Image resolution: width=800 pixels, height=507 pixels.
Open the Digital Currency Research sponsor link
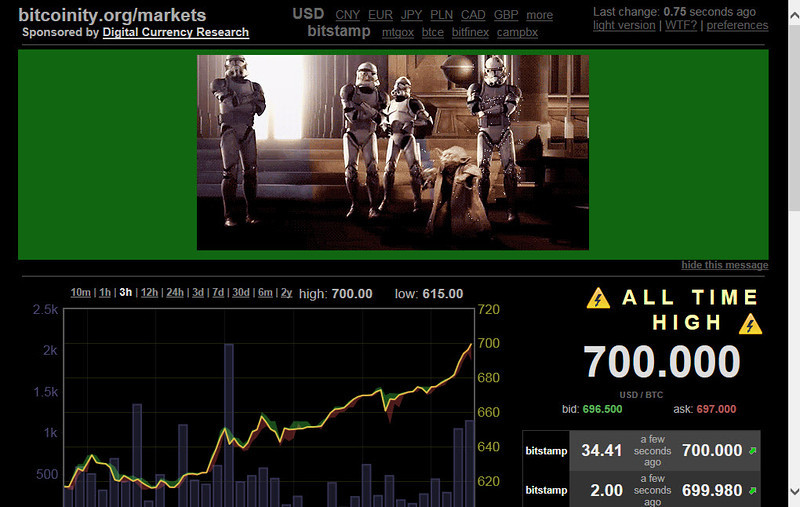coord(176,32)
